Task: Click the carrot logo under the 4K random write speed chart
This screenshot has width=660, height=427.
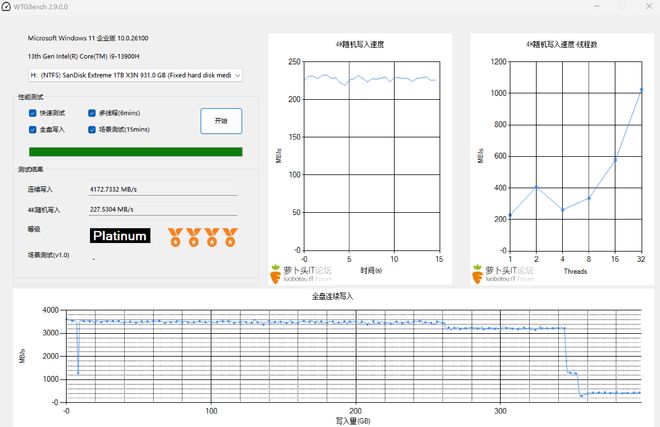Action: [x=277, y=271]
